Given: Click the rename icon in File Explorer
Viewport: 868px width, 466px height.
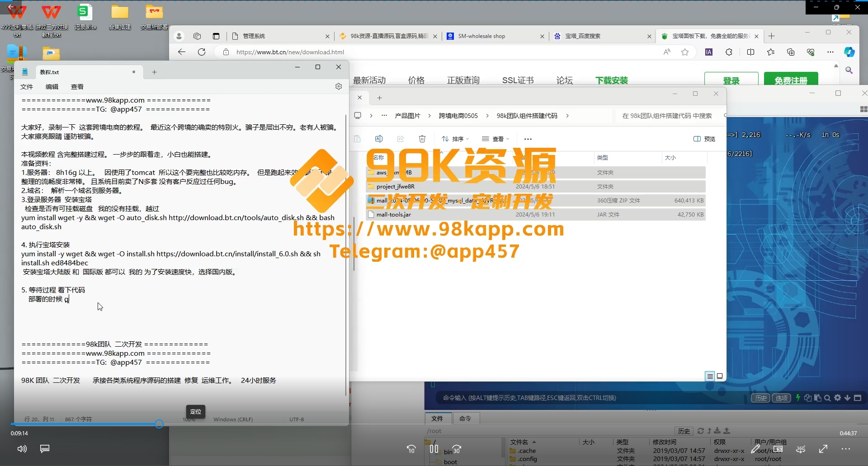Looking at the screenshot, I should click(x=379, y=139).
